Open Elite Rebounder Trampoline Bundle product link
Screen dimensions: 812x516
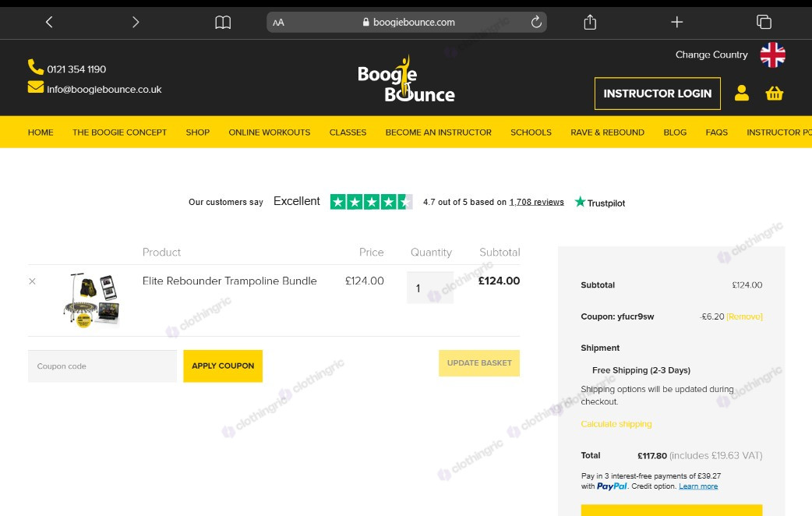(x=229, y=281)
